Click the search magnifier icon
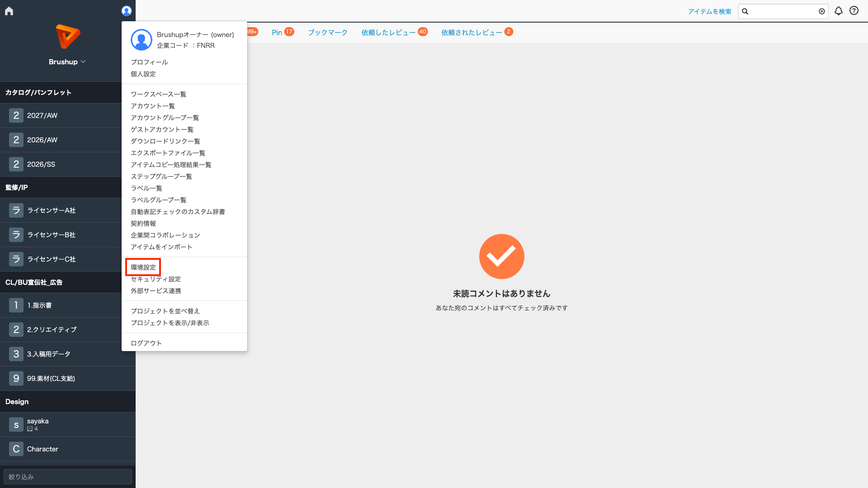The height and width of the screenshot is (488, 868). (745, 11)
